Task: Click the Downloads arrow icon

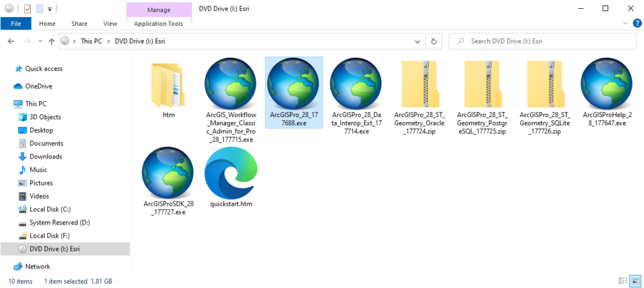Action: (x=23, y=157)
